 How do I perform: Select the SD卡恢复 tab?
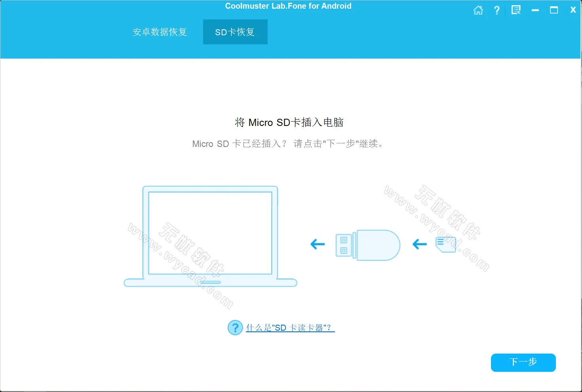pyautogui.click(x=235, y=32)
